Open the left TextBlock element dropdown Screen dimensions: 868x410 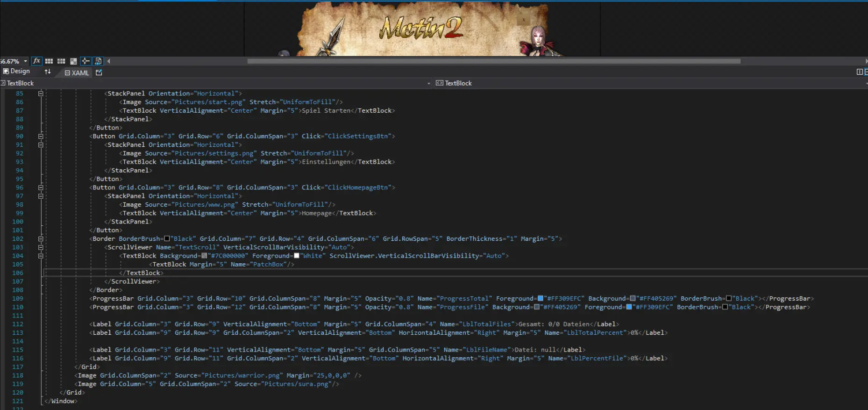point(429,83)
